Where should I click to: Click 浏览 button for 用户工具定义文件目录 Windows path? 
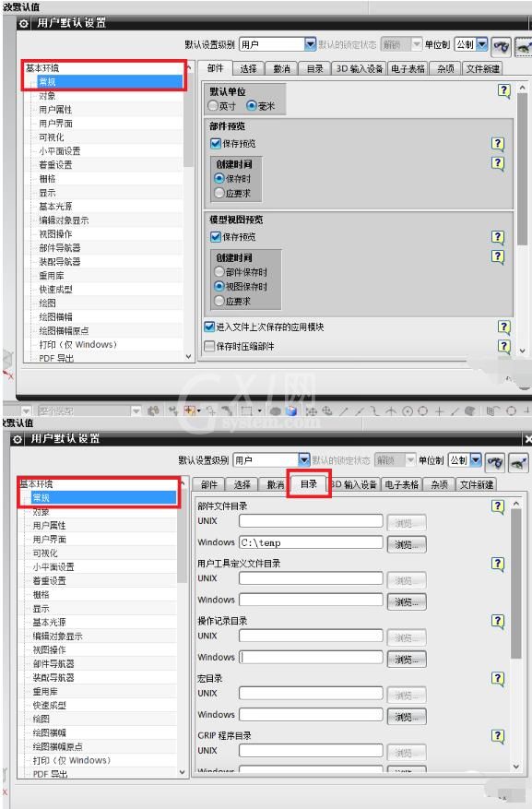coord(407,601)
